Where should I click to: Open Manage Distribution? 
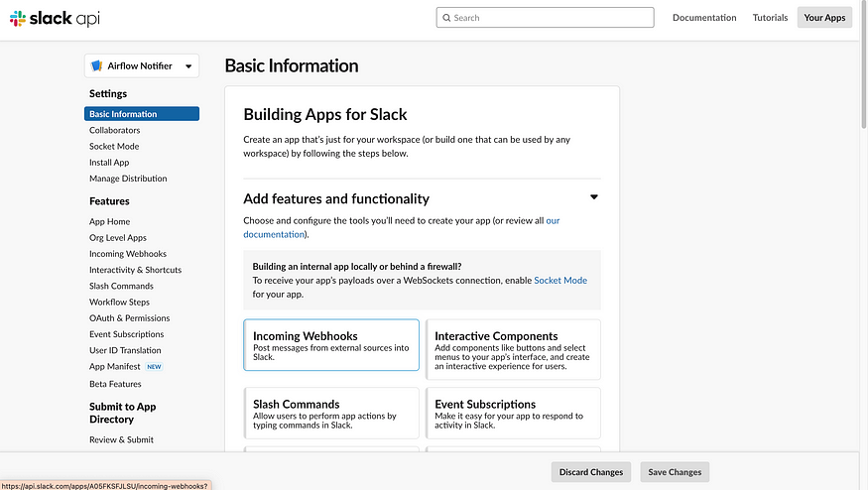(x=128, y=179)
